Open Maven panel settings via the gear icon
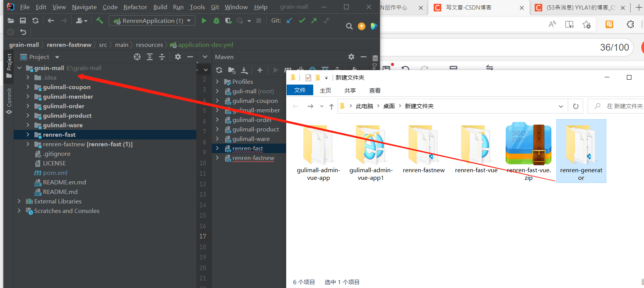Screen dimensions: 644x288 click(x=351, y=57)
